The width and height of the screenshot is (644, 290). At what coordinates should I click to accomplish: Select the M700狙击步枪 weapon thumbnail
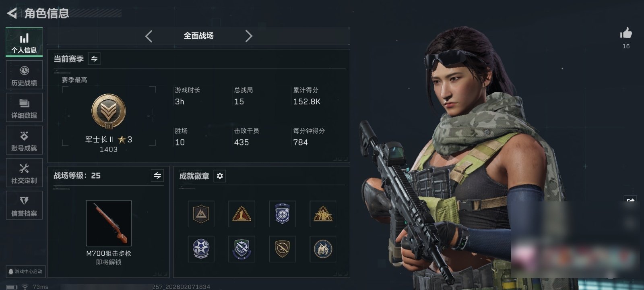[x=109, y=223]
